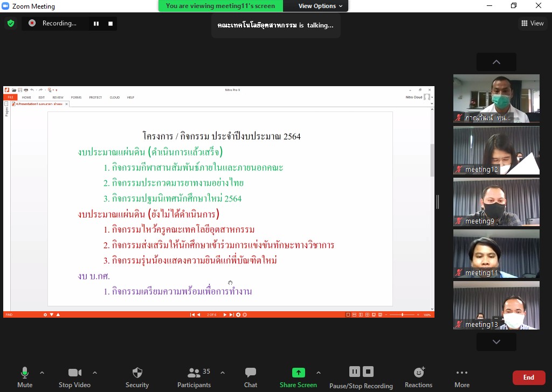This screenshot has height=392, width=552.
Task: Go to previous page in Nitro
Action: [x=198, y=314]
